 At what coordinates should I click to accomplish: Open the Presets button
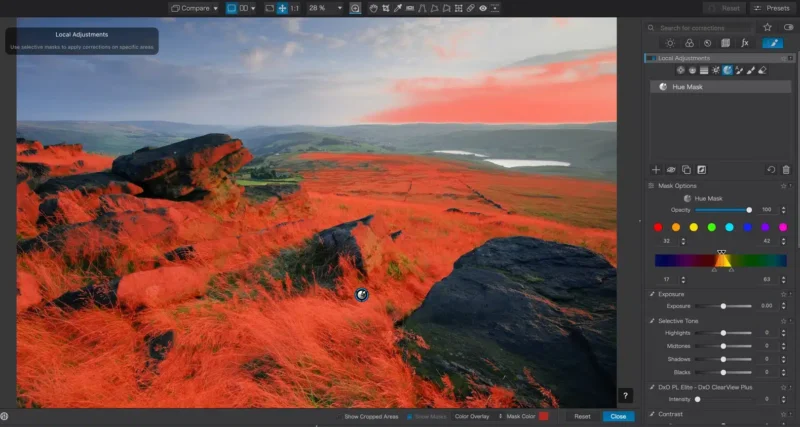tap(773, 8)
